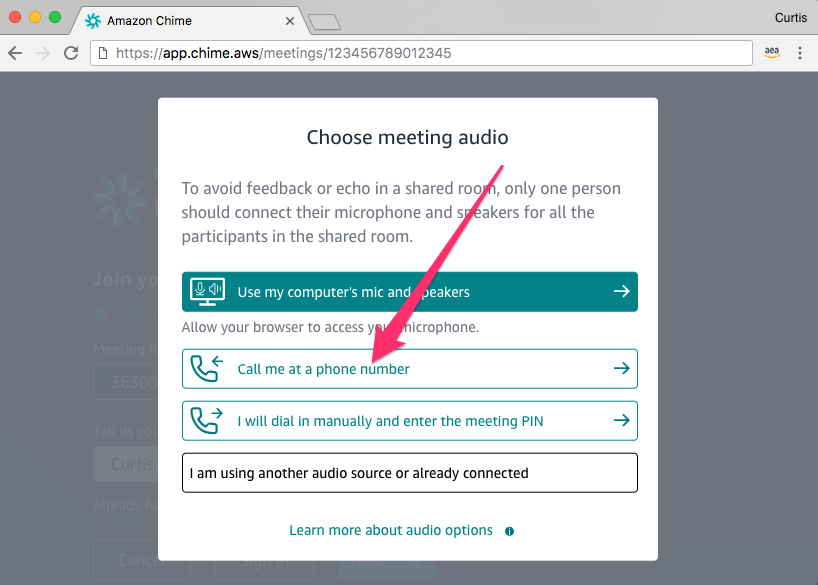Click the page info icon in address bar

coord(103,53)
